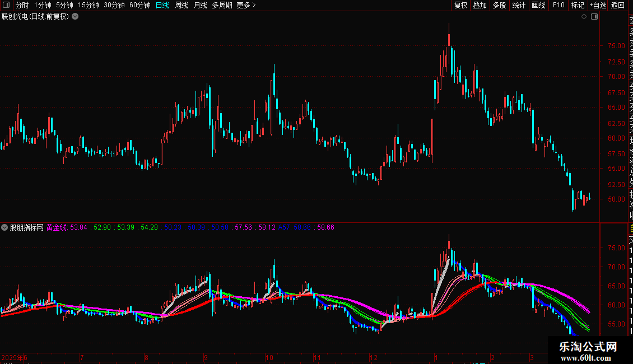Open the 复权 adjustment menu
Viewport: 633px width, 364px height.
pos(460,5)
